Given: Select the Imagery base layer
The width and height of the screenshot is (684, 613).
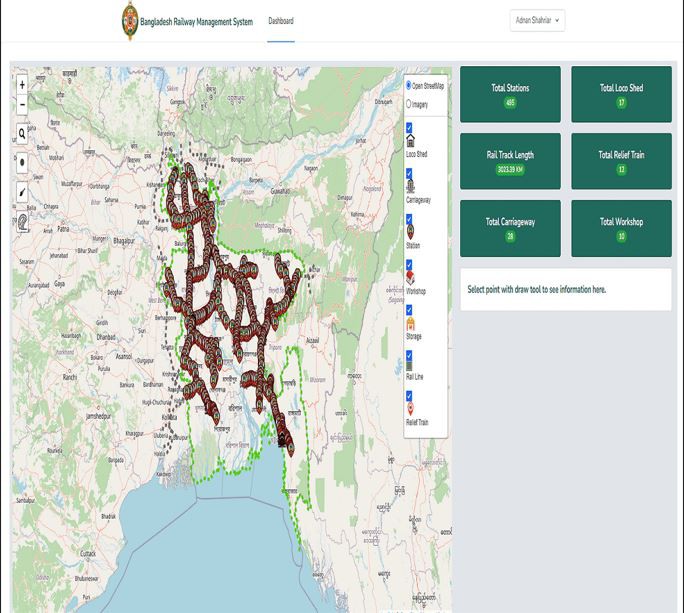Looking at the screenshot, I should (408, 104).
